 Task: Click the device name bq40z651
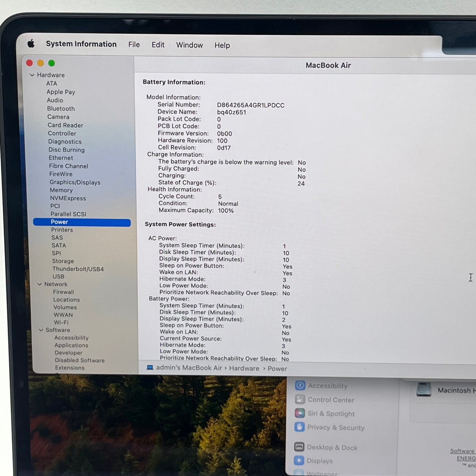click(232, 112)
